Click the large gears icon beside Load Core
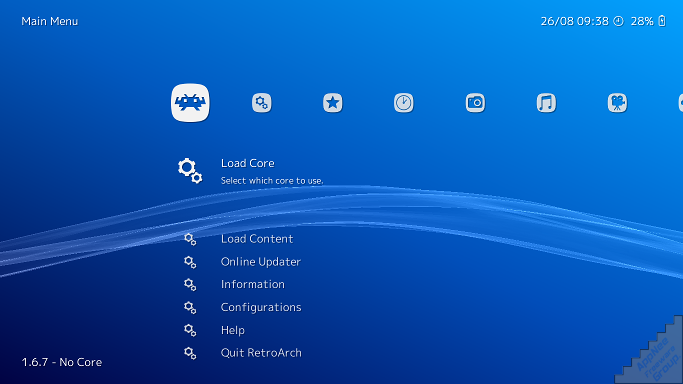 [x=190, y=170]
